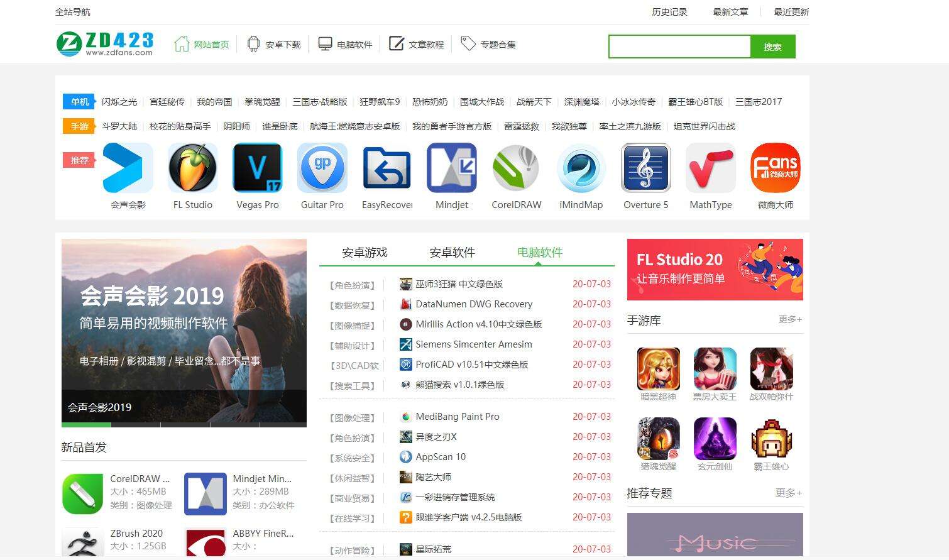Open the Vegas Pro icon

click(258, 168)
